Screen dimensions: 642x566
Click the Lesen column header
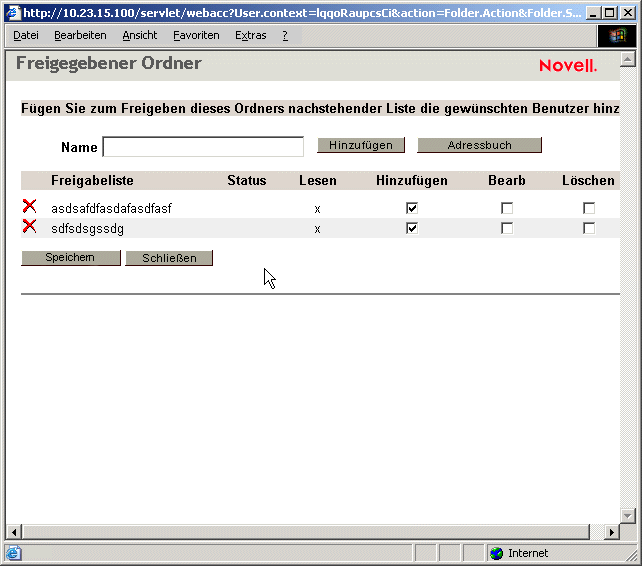click(x=318, y=181)
